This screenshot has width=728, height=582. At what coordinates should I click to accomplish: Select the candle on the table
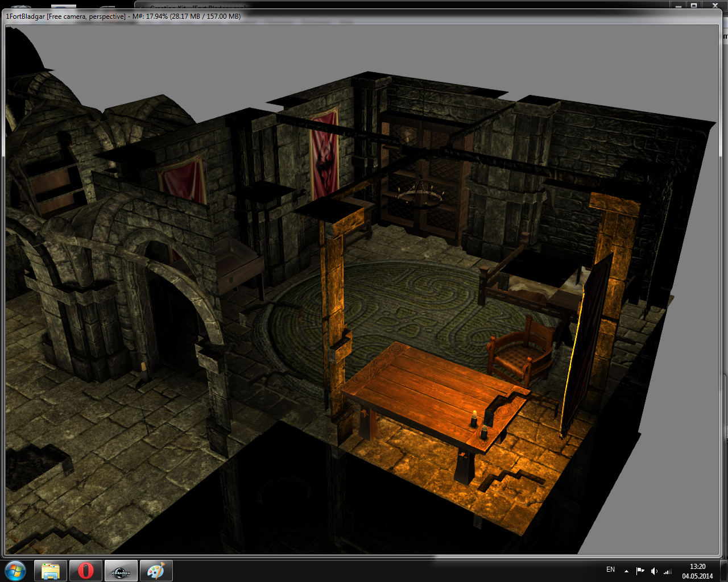[473, 418]
